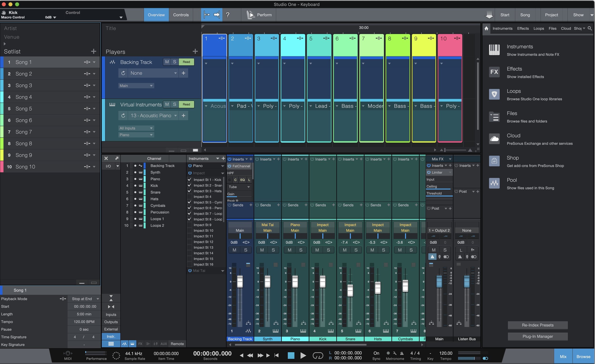The width and height of the screenshot is (595, 364).
Task: Click the help question mark icon
Action: (228, 15)
